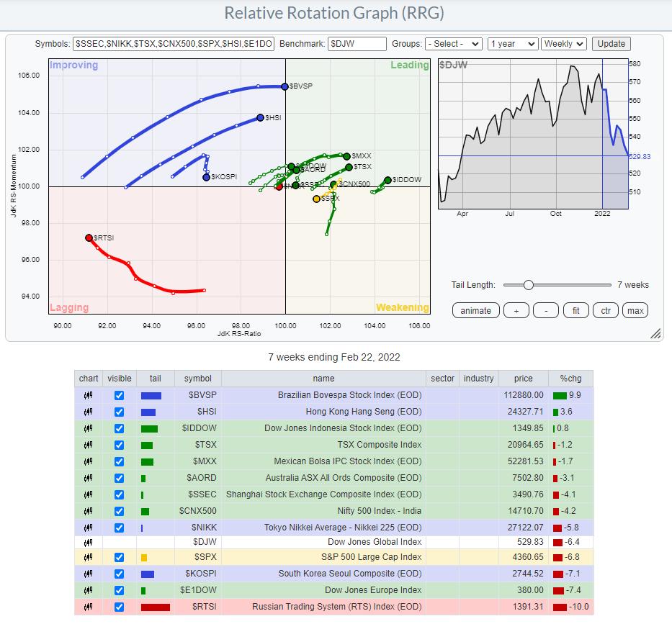This screenshot has height=624, width=672.
Task: Open chart icon for $BVSP row
Action: point(89,395)
